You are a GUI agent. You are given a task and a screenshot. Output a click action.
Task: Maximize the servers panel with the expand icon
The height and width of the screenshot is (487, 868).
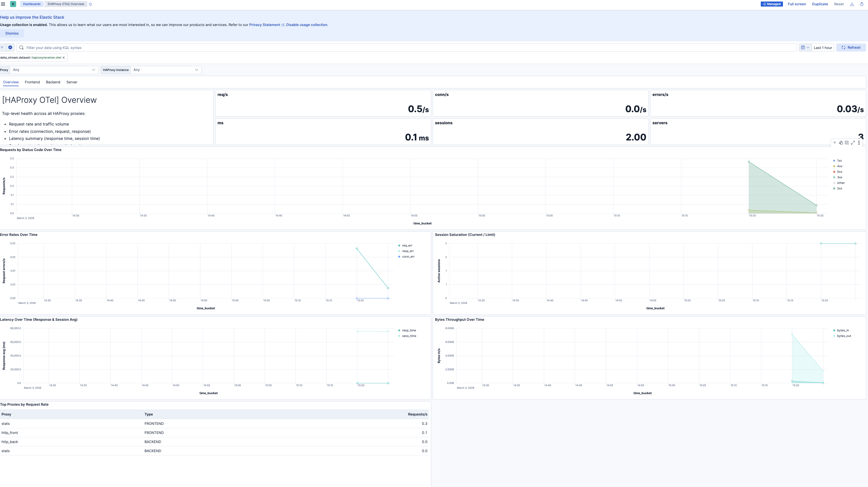click(853, 143)
